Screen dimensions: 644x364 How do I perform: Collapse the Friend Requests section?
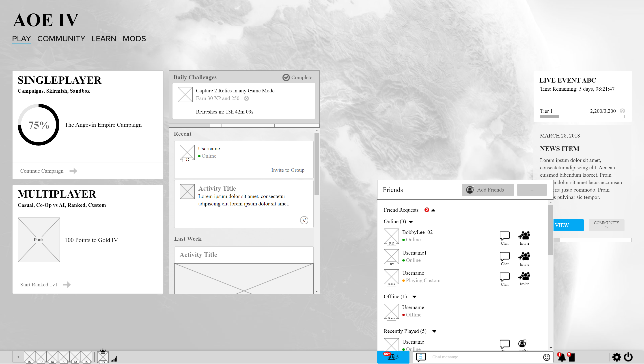(x=433, y=210)
